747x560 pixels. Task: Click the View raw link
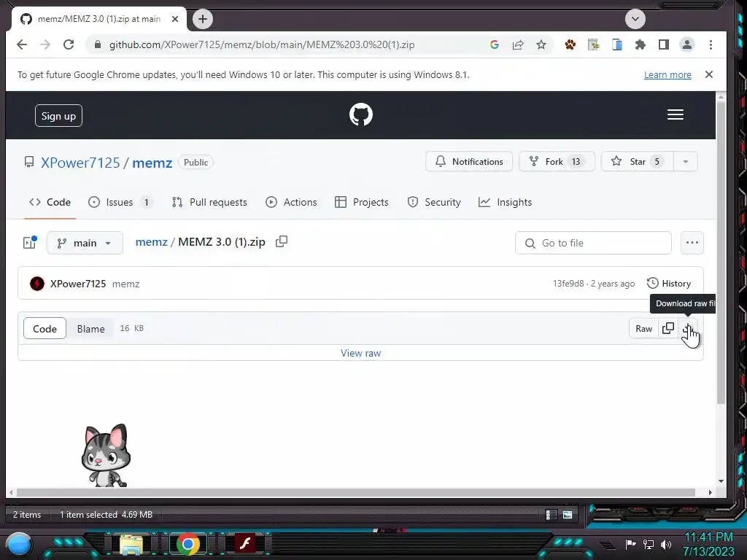pos(360,354)
